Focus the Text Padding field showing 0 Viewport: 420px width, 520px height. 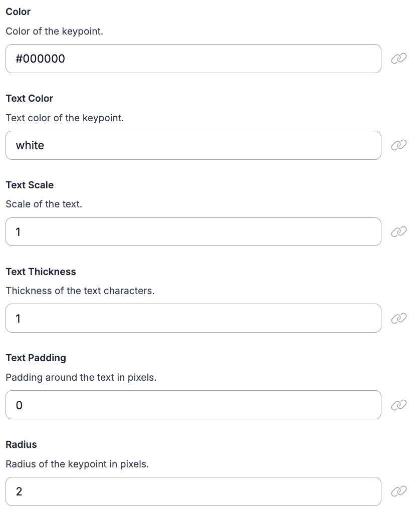coord(193,405)
